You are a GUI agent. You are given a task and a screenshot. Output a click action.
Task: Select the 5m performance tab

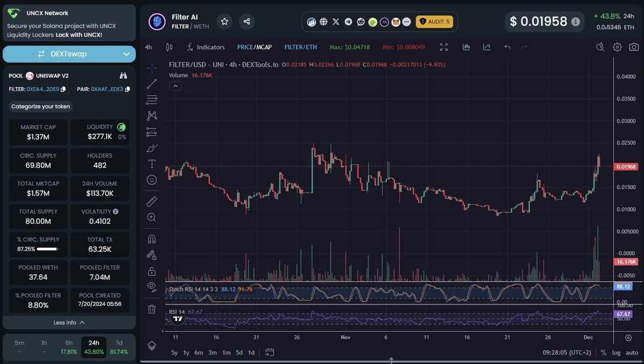(19, 347)
